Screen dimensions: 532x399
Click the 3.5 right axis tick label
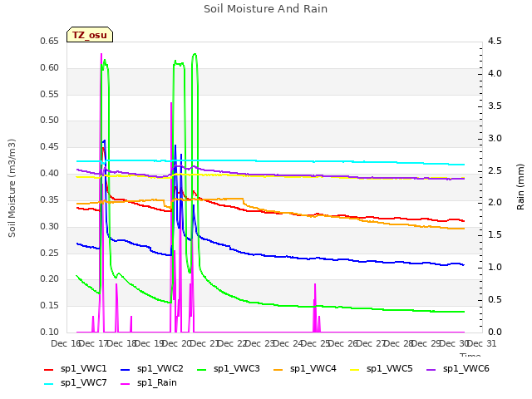495,106
